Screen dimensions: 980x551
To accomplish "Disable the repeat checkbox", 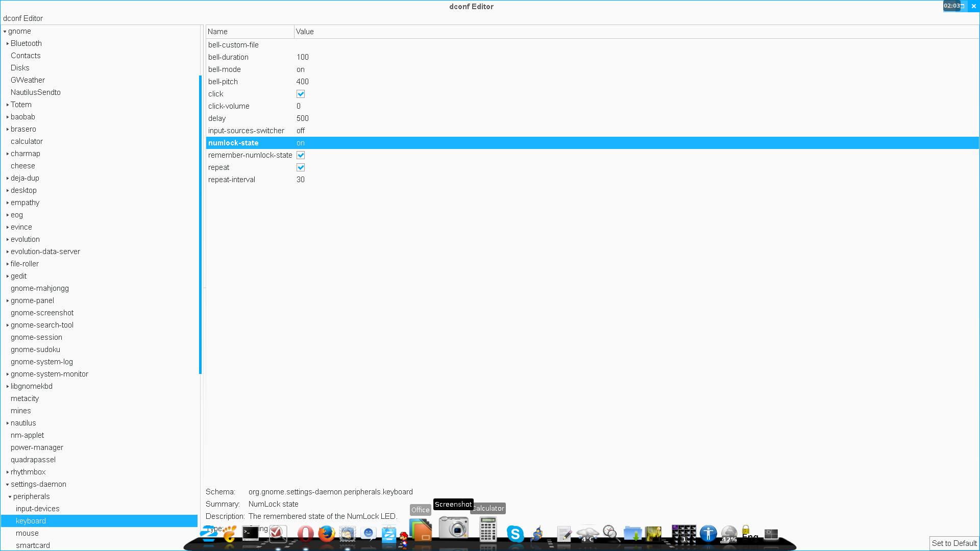I will (301, 167).
